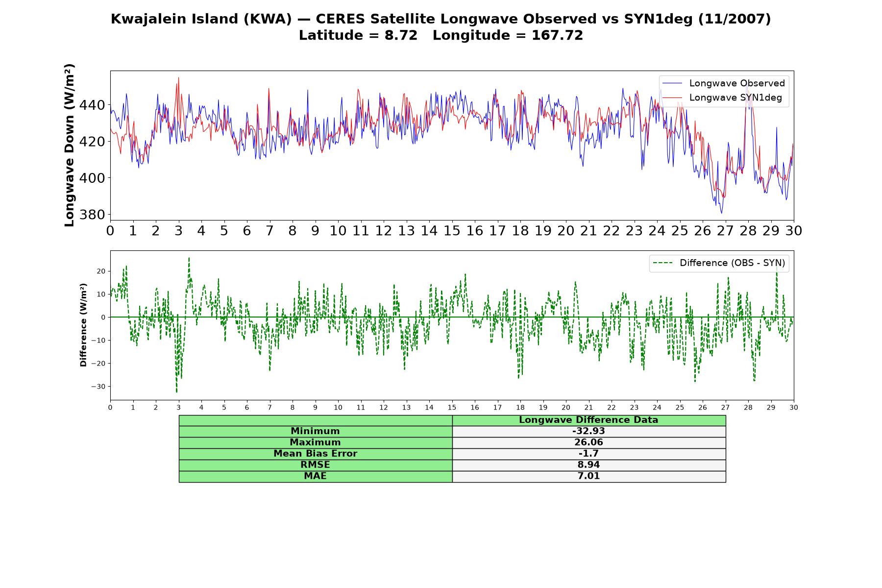
Task: Click the Minimum value -32.93 cell
Action: [589, 431]
